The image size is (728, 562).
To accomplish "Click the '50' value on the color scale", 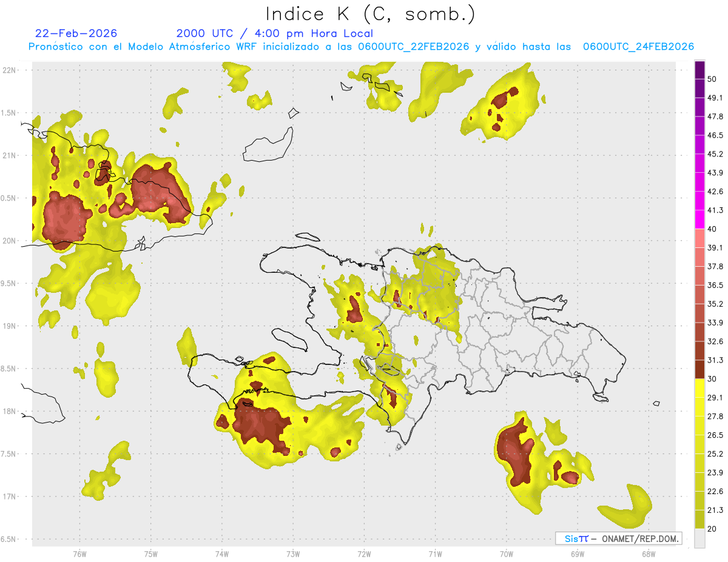I will click(x=712, y=79).
